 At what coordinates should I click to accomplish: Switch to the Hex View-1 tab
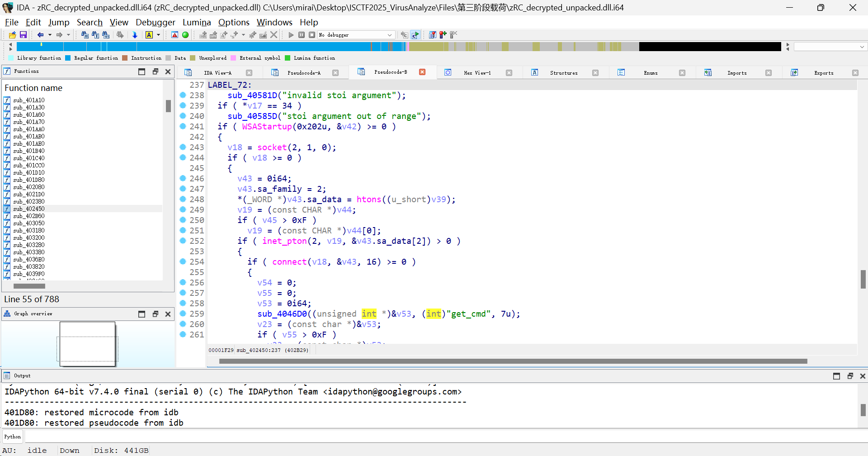[477, 73]
